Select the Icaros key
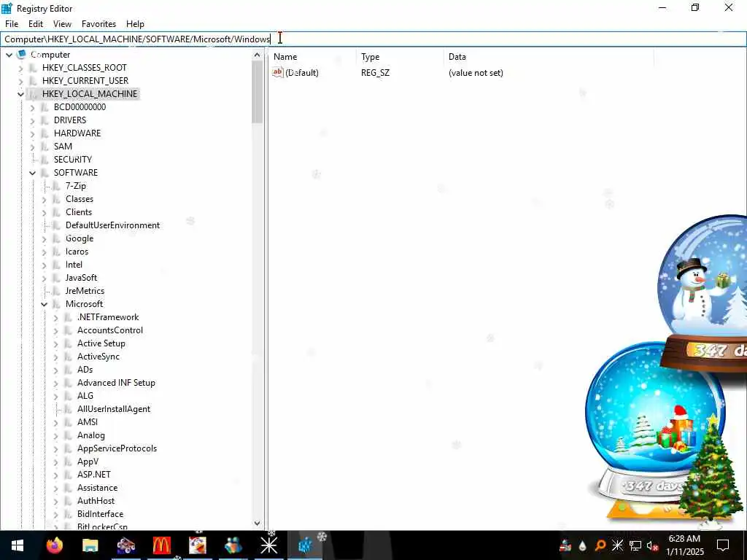 tap(77, 252)
